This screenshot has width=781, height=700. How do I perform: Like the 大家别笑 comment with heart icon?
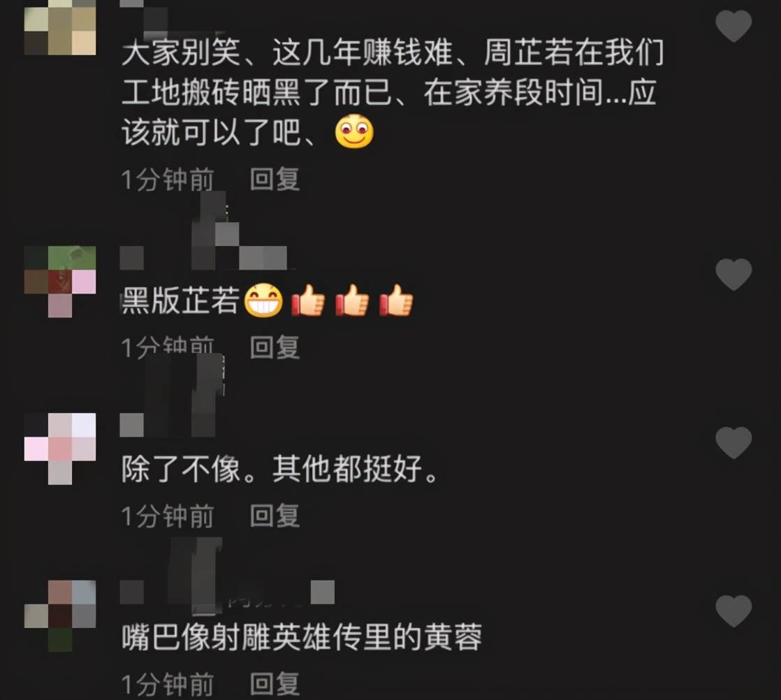(733, 26)
